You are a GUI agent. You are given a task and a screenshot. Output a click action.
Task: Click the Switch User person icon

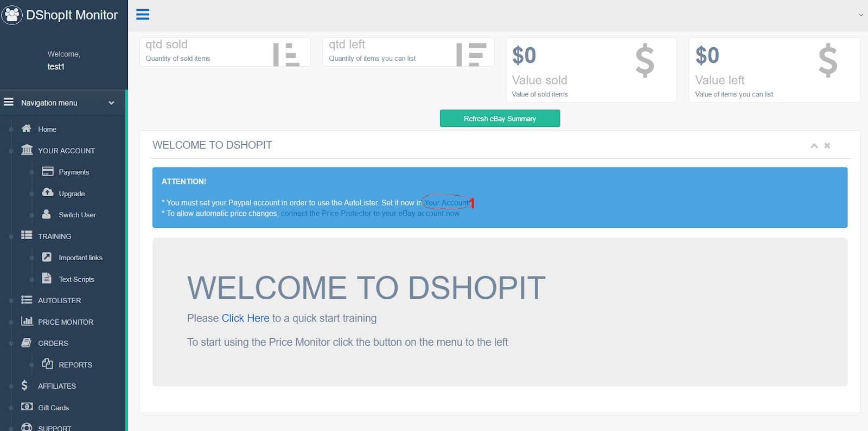[47, 214]
